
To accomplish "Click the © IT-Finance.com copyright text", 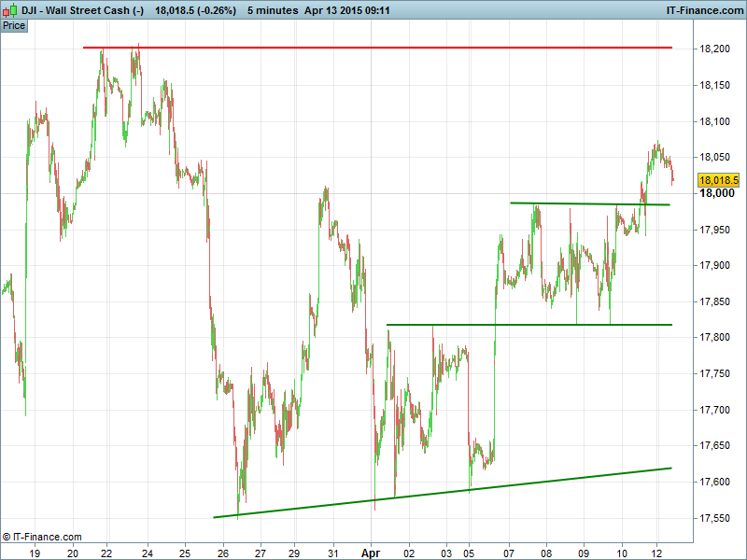I will point(42,537).
